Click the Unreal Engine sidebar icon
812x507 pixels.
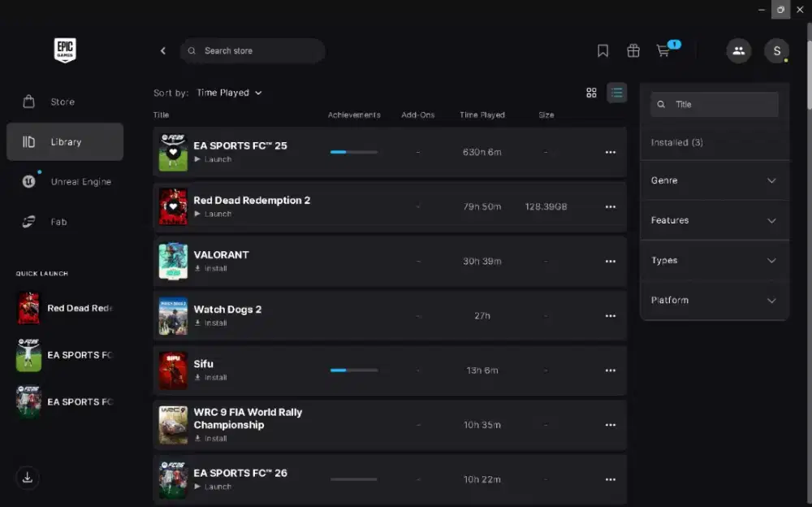tap(28, 181)
